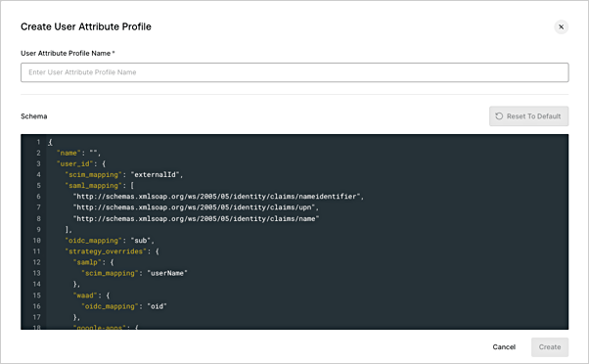
Task: Click the "externalId" value on line 4
Action: pos(155,175)
